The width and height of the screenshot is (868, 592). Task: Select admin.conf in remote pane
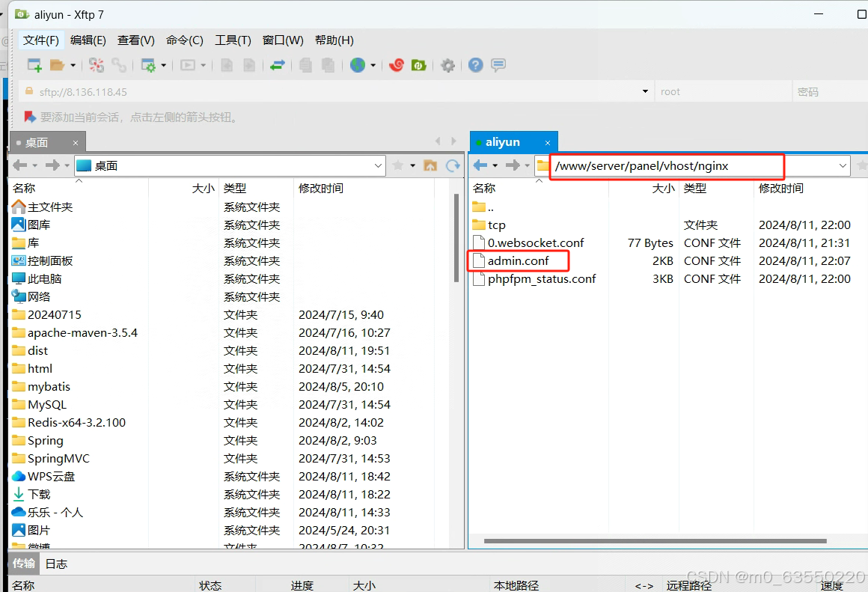coord(518,260)
